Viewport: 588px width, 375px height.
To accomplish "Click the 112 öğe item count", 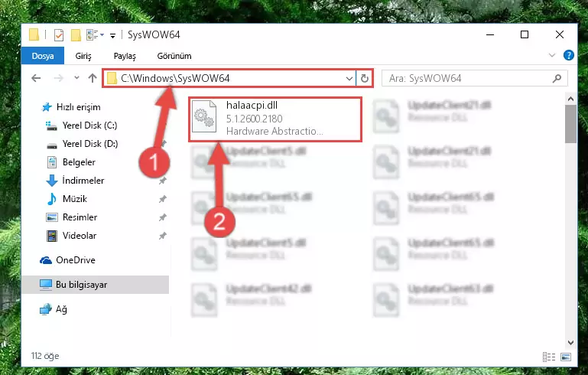I will 45,356.
